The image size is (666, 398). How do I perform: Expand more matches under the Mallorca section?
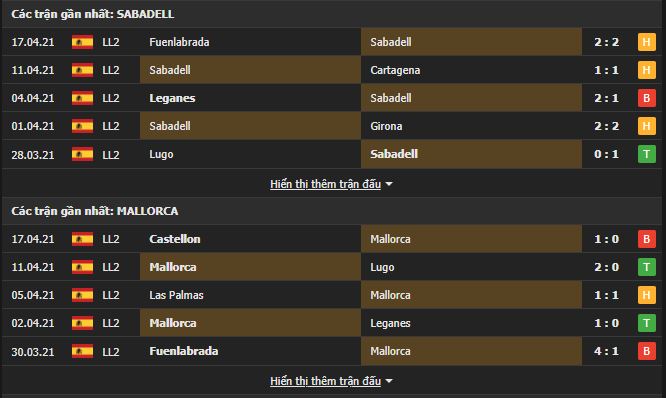click(x=325, y=381)
